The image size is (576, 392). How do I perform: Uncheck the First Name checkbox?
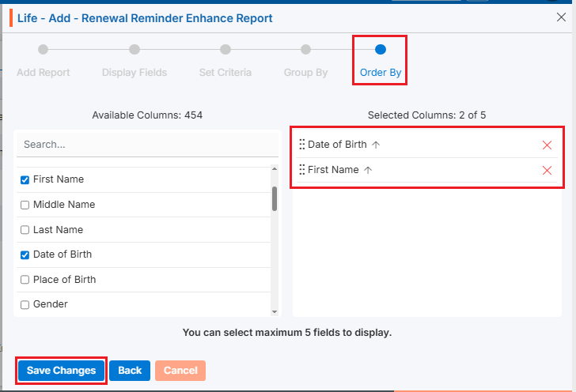pos(25,179)
